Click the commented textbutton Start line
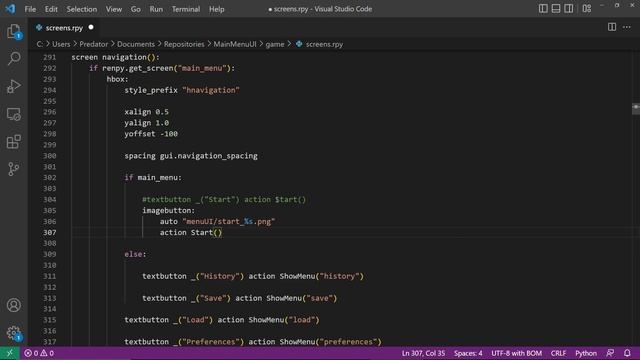This screenshot has height=360, width=640. click(x=224, y=200)
